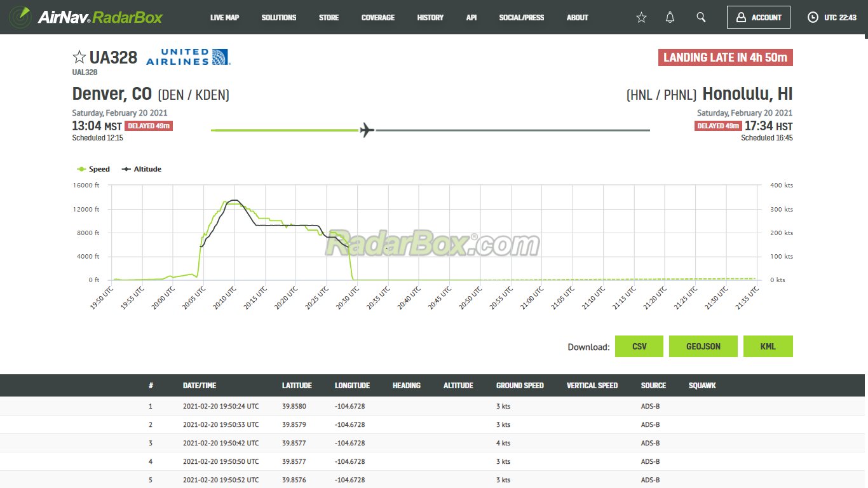Click the LANDING LATE status badge
Screen dimensions: 868x488
coord(726,58)
